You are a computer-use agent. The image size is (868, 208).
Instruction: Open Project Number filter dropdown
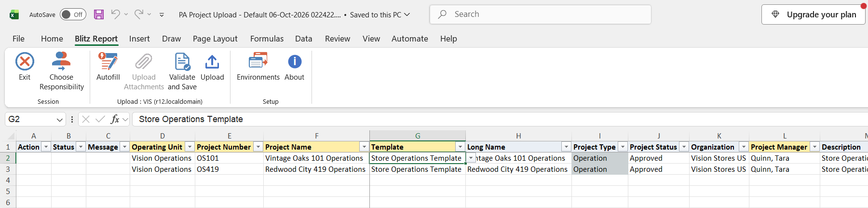point(258,147)
